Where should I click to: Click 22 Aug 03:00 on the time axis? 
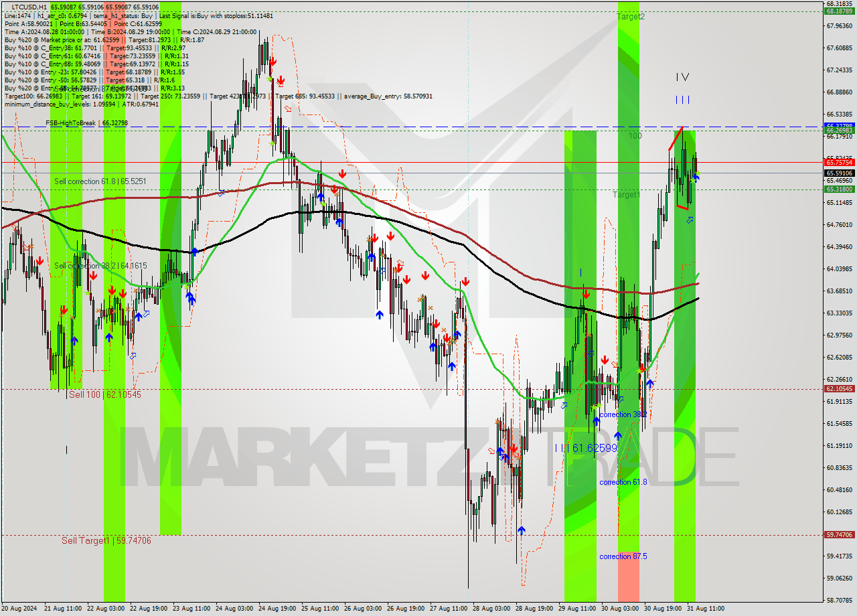pos(106,609)
